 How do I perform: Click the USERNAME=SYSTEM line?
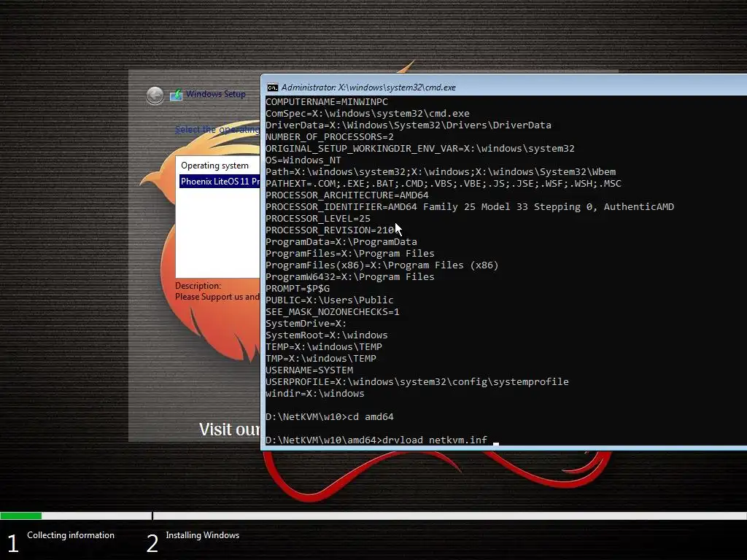coord(309,370)
